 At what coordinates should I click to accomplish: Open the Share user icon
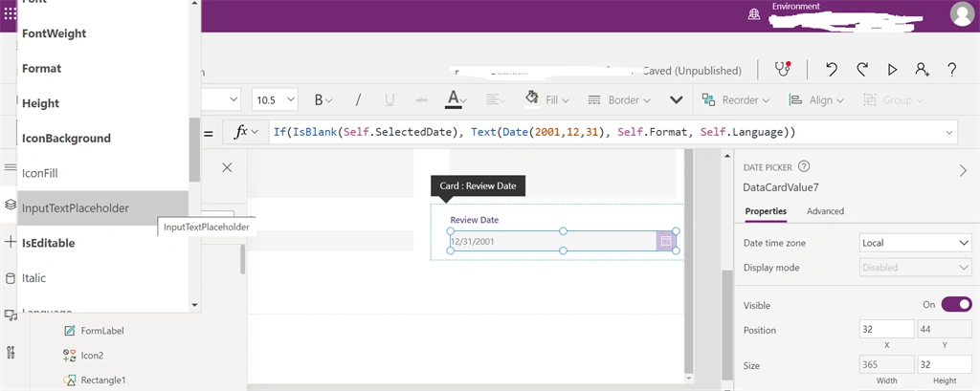923,70
